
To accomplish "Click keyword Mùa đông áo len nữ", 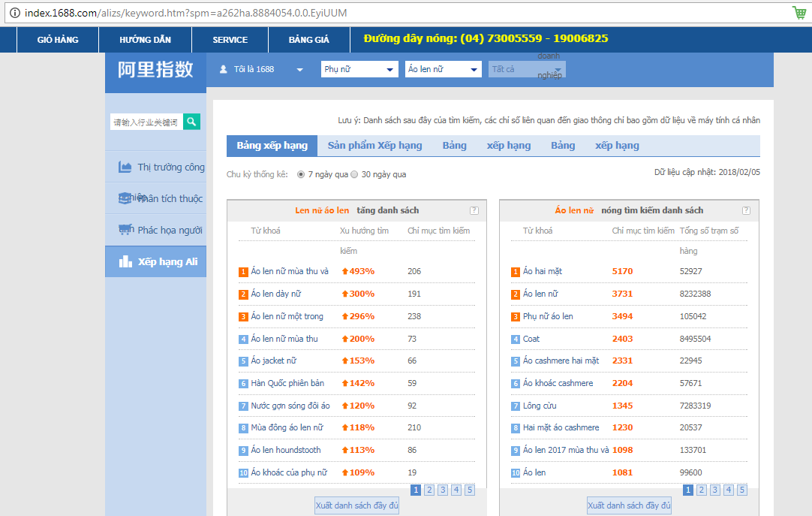I will tap(287, 428).
